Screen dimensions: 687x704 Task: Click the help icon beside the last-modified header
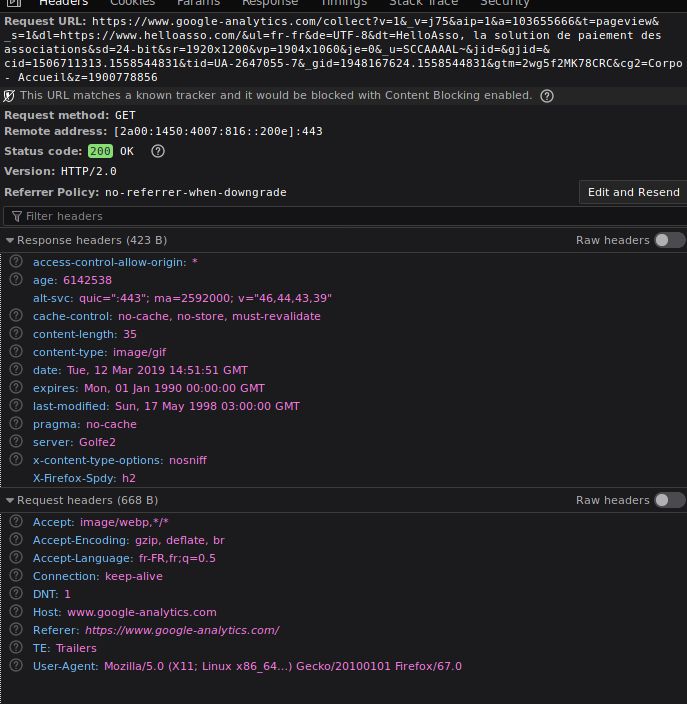16,406
